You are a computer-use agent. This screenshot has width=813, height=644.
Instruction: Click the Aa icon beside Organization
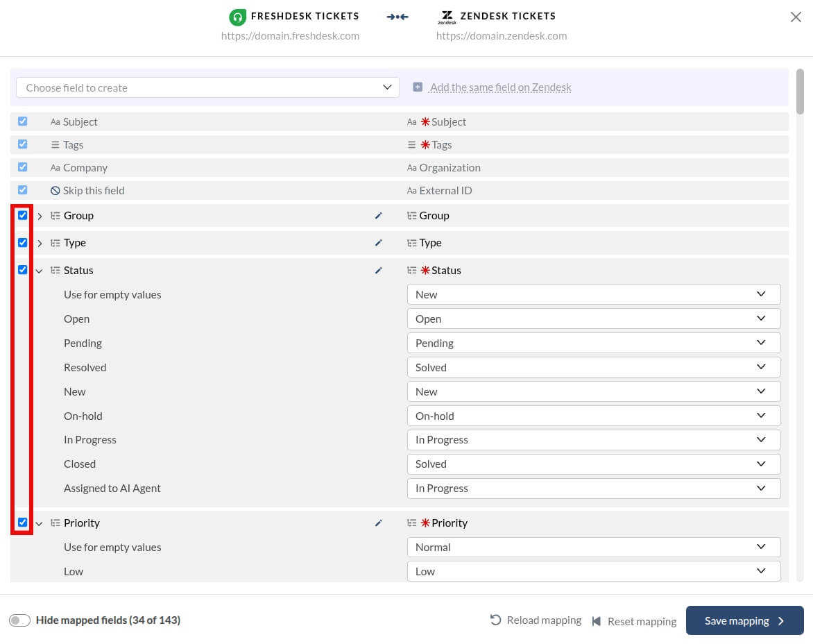coord(411,167)
